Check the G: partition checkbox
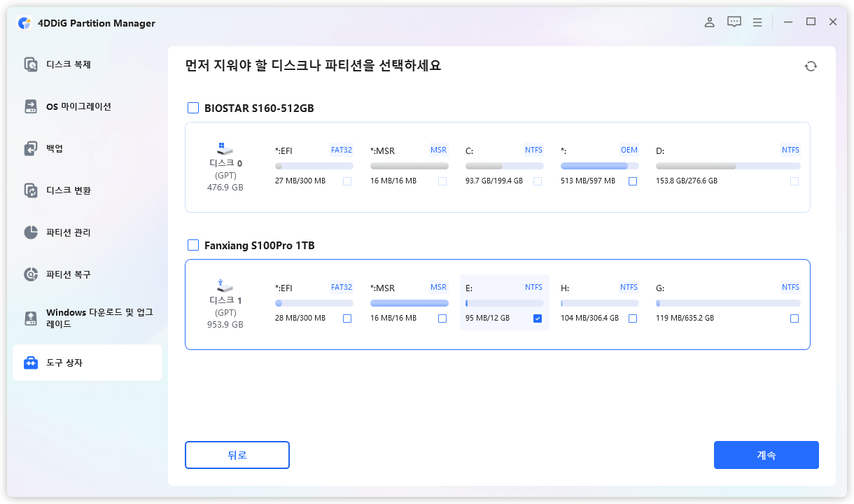 tap(794, 318)
